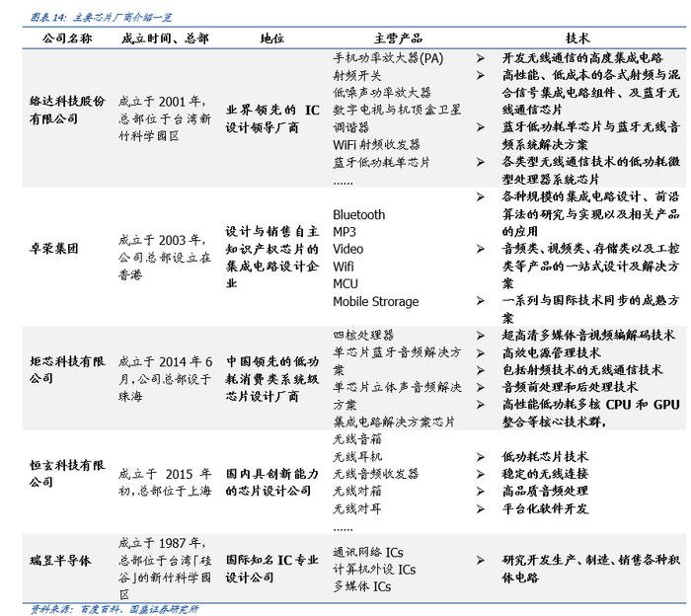Click product Video
The image size is (691, 616).
(x=347, y=249)
